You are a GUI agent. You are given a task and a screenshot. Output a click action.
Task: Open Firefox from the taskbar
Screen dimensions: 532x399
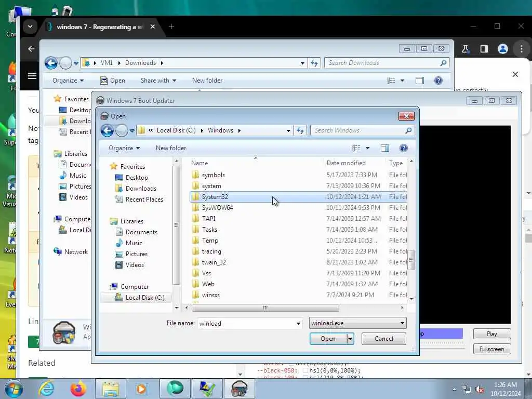point(78,389)
